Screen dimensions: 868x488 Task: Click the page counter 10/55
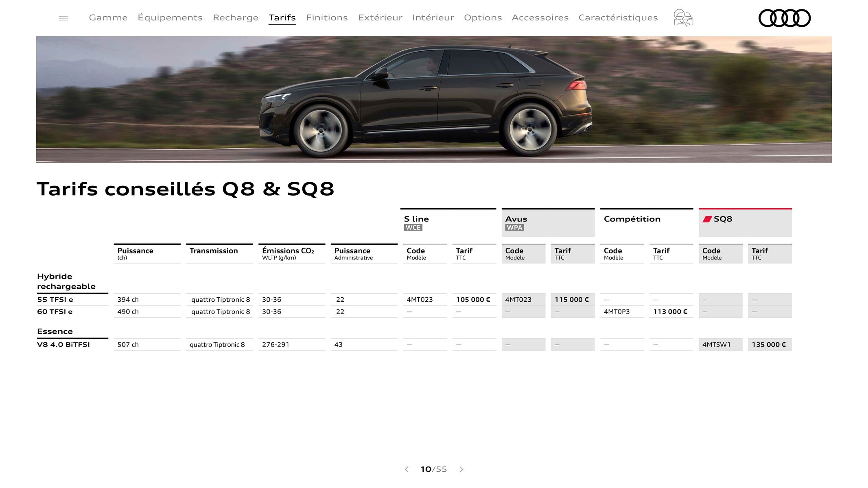point(434,469)
